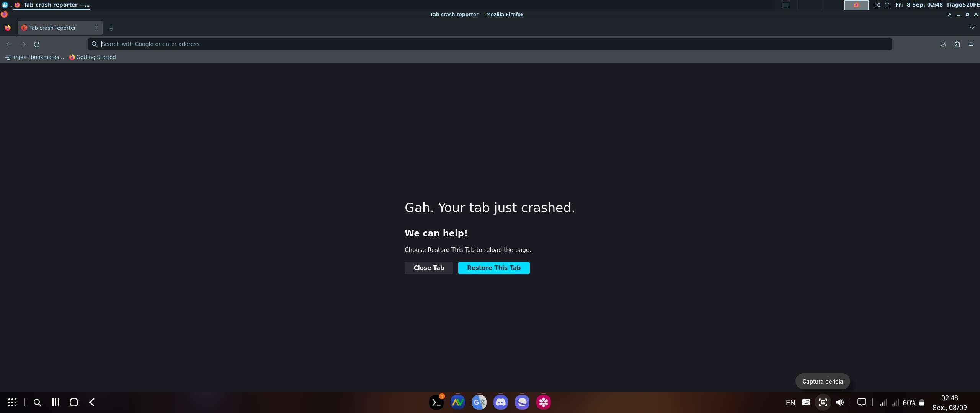Click the Restore This Tab button
The height and width of the screenshot is (413, 980).
click(493, 268)
